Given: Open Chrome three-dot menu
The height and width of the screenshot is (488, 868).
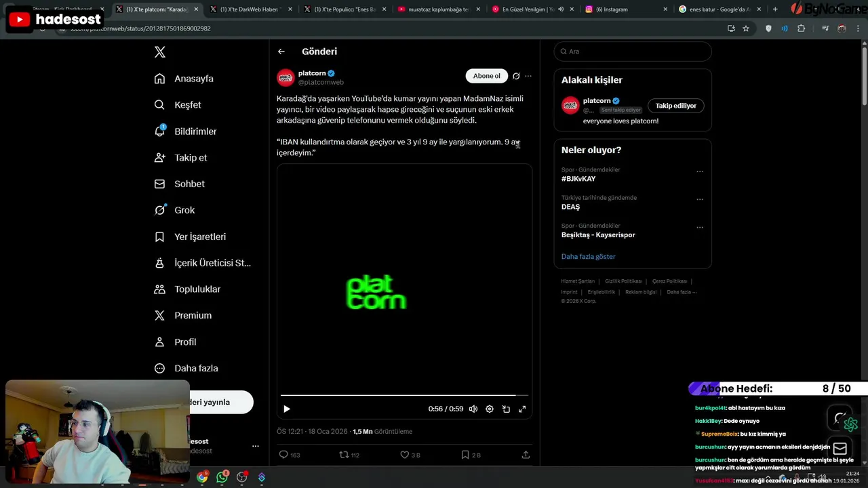Looking at the screenshot, I should [859, 28].
